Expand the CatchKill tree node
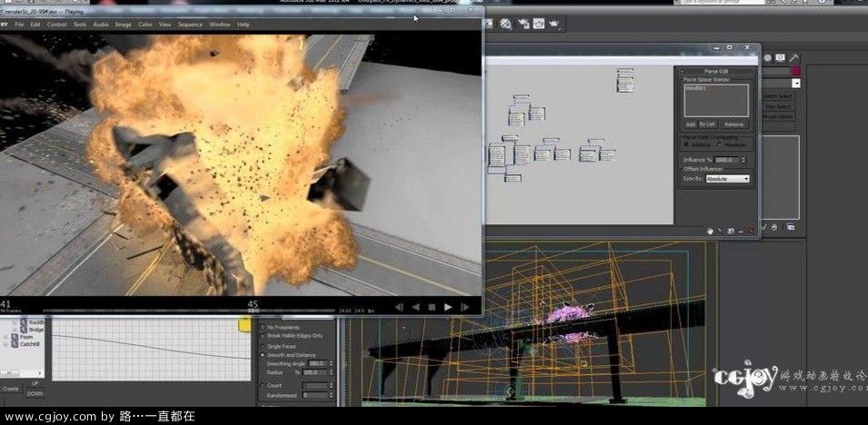 (x=5, y=344)
